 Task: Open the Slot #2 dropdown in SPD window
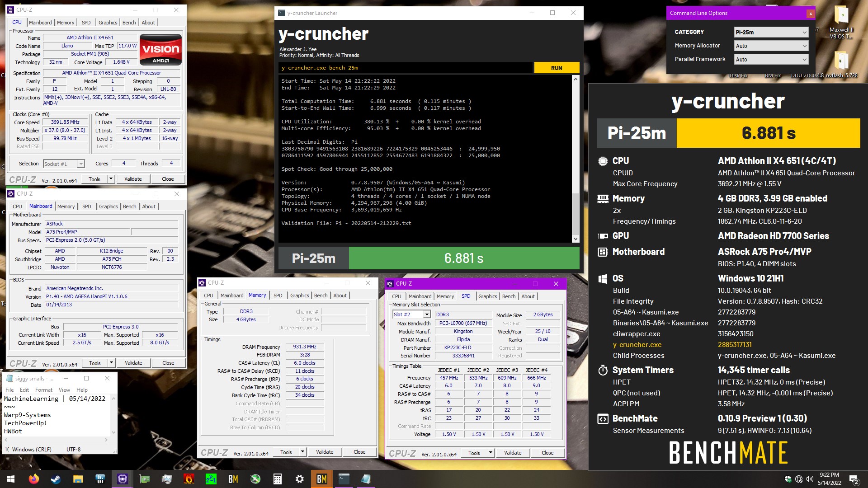point(411,314)
